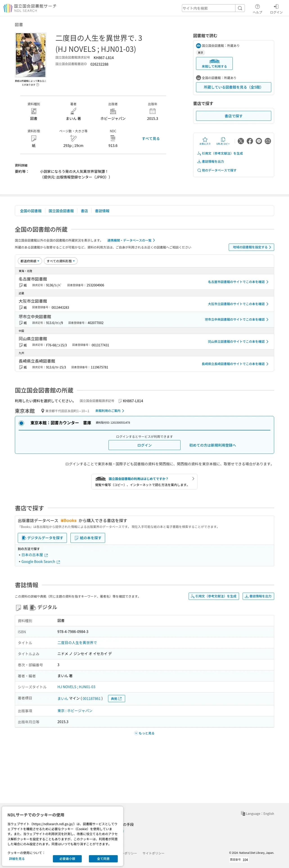Click 所蔵している図書館を見る（全5館） button

[233, 87]
